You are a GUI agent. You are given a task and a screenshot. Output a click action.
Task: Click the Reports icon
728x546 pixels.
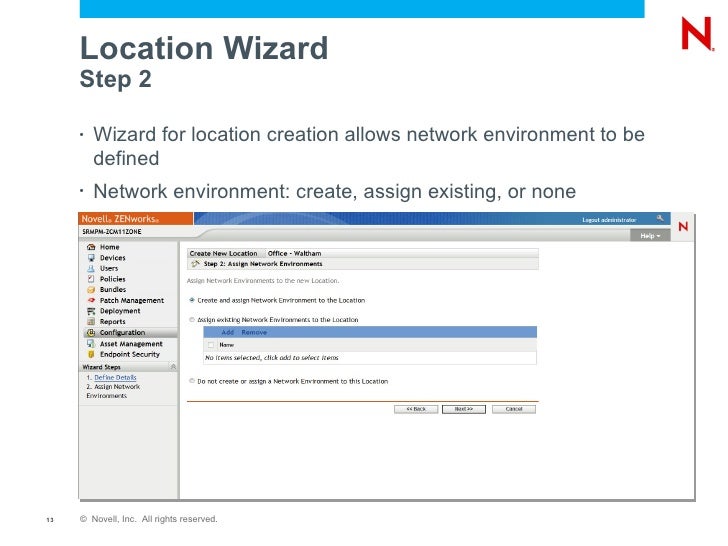tap(91, 322)
